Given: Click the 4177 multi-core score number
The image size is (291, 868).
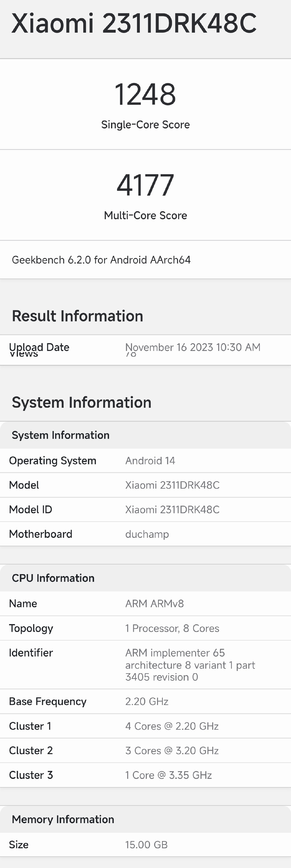Looking at the screenshot, I should (145, 185).
